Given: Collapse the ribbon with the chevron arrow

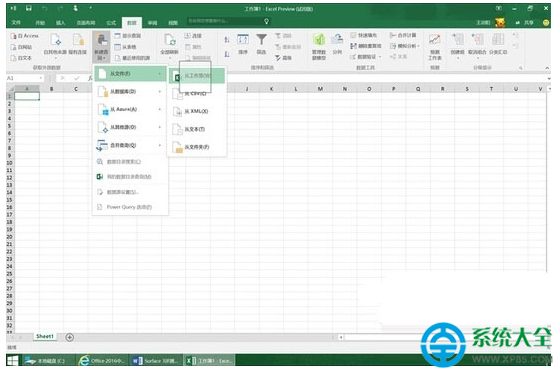Looking at the screenshot, I should (x=547, y=68).
